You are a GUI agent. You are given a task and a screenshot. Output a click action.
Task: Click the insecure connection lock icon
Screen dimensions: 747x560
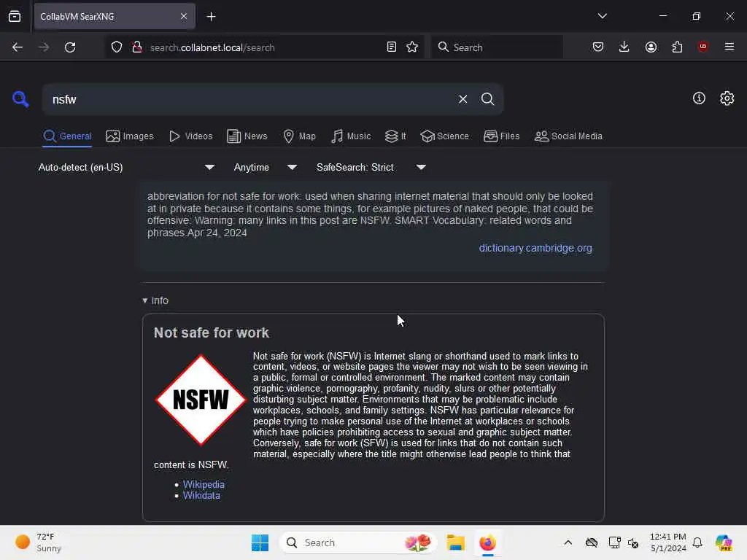click(x=136, y=47)
